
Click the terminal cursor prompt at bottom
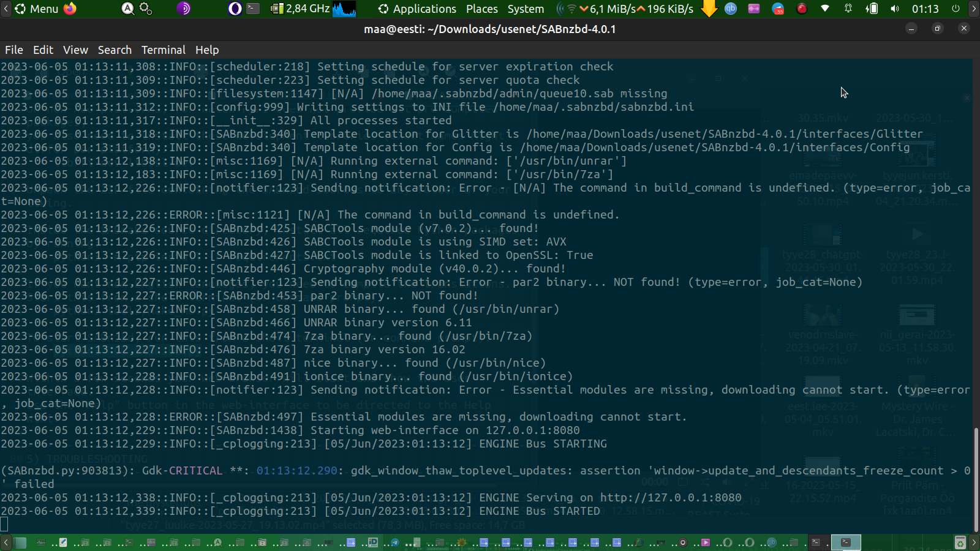(4, 524)
